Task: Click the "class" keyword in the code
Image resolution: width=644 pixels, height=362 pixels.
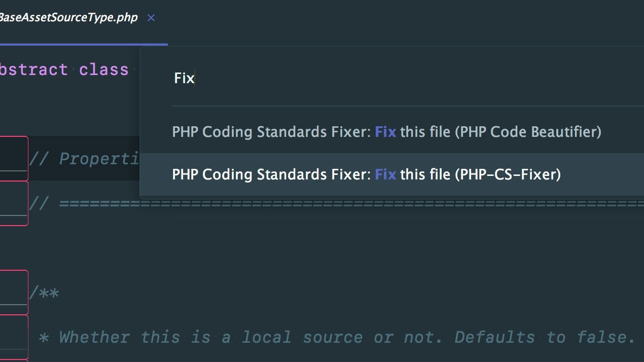Action: pos(103,69)
